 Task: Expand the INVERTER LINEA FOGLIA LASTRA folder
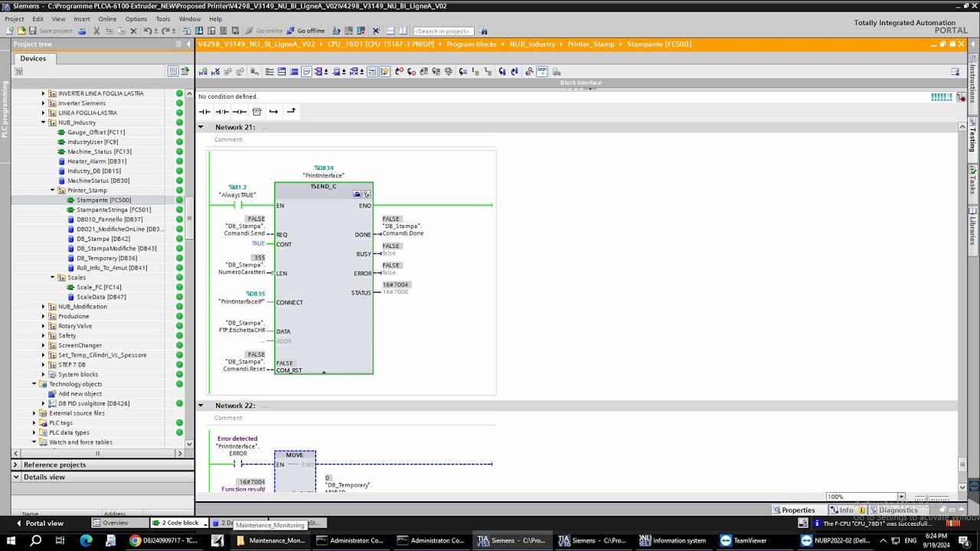[44, 93]
